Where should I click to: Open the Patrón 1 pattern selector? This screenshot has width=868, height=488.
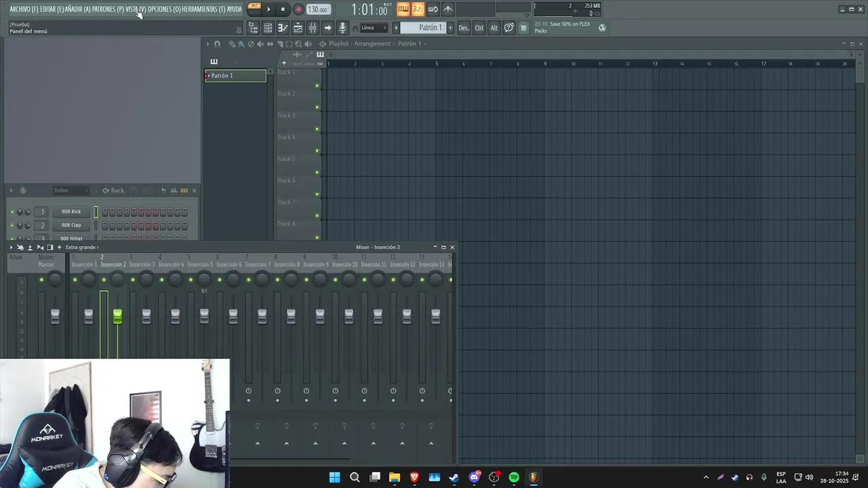422,28
